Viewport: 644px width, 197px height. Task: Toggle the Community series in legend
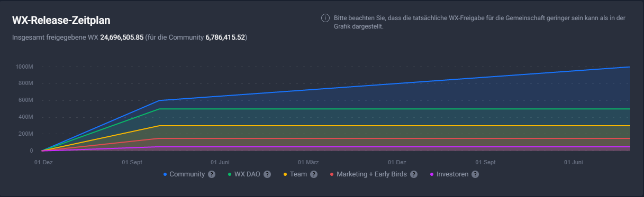187,174
